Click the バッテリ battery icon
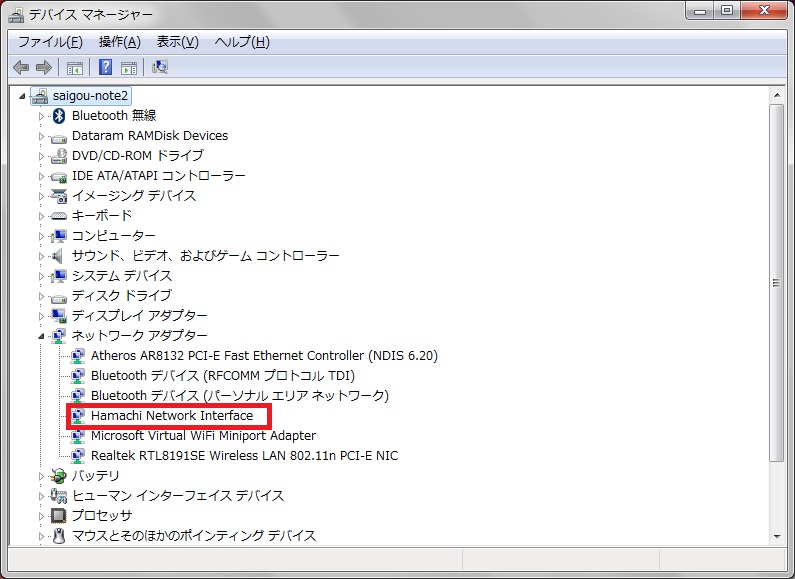Screen dimensions: 795x579 pos(59,476)
